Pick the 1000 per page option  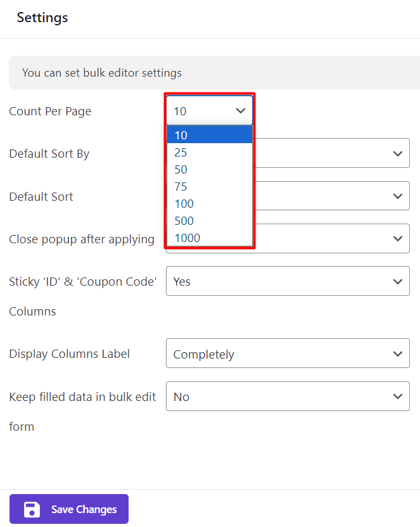pyautogui.click(x=209, y=238)
